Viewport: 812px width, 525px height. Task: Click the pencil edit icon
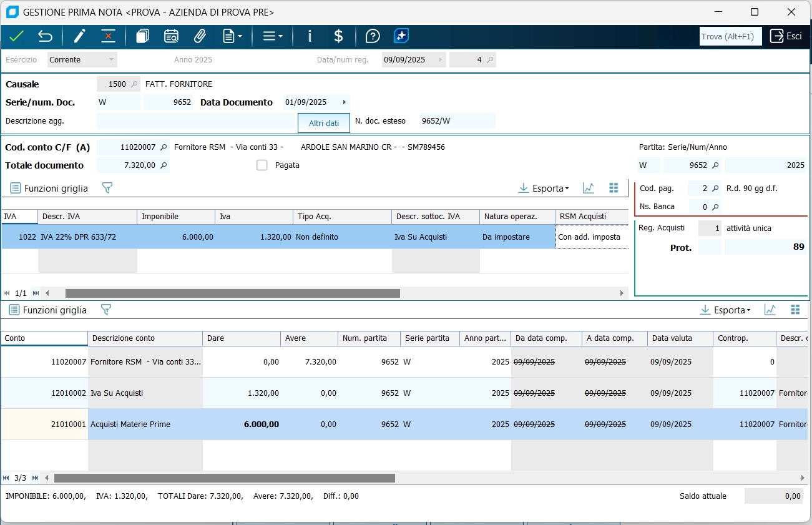tap(79, 36)
